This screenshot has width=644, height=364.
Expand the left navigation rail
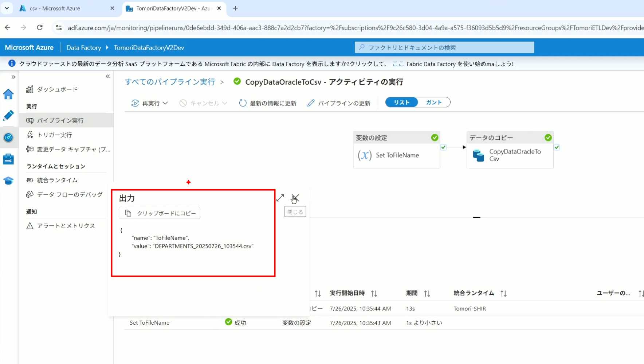pos(13,77)
